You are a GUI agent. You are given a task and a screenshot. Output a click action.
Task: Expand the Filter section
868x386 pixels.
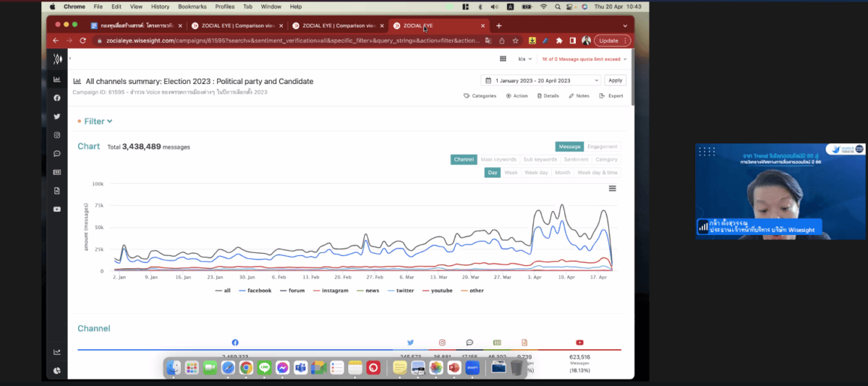[98, 121]
